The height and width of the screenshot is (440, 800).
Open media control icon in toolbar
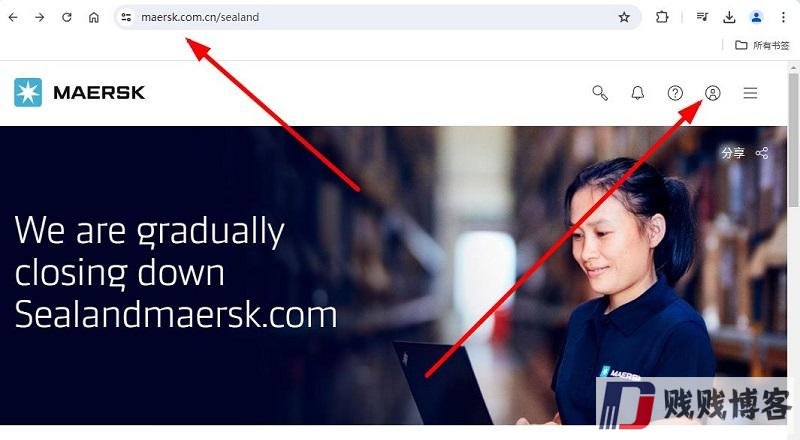coord(703,17)
